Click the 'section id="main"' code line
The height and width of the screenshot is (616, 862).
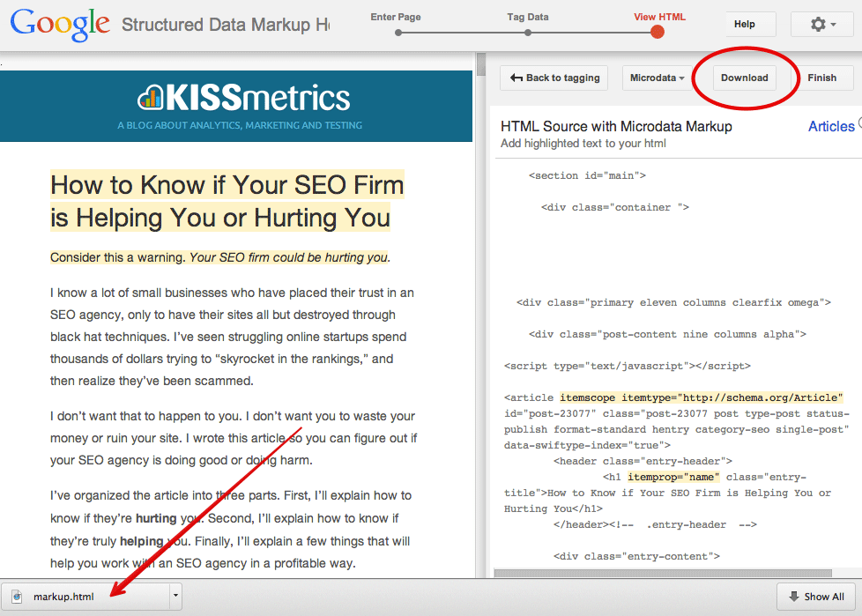587,176
